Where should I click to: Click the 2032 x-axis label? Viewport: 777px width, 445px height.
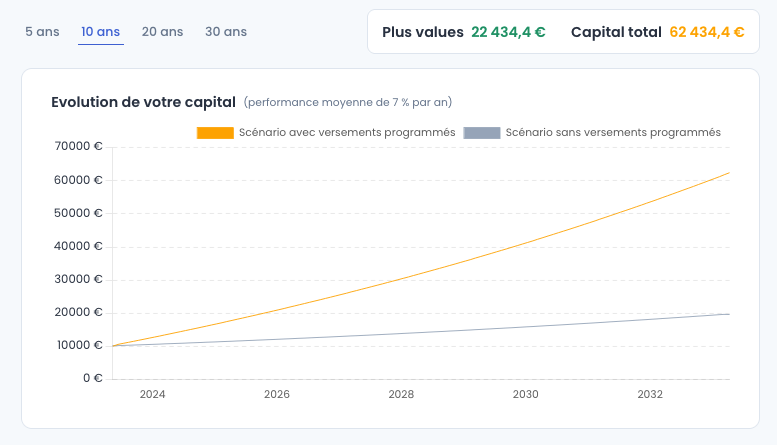(650, 395)
